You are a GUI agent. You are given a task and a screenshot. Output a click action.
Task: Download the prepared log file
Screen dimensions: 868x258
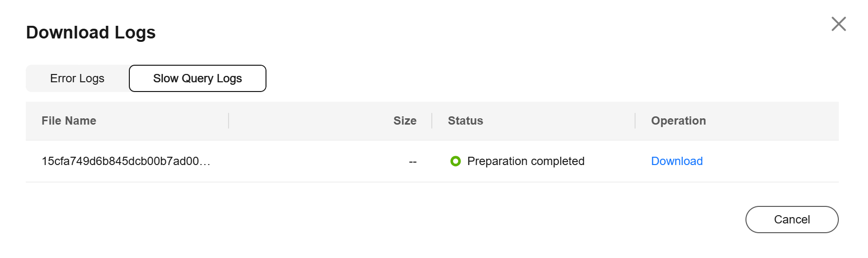(676, 161)
